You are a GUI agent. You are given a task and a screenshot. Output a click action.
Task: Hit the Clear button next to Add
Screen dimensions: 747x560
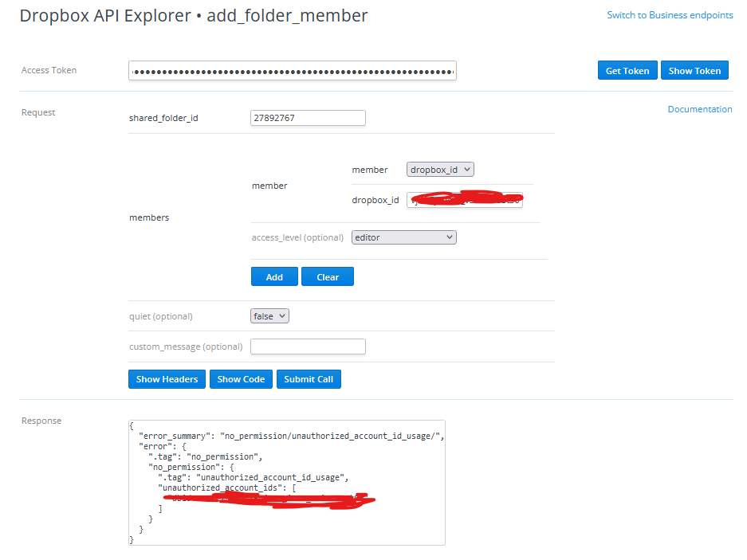click(327, 277)
